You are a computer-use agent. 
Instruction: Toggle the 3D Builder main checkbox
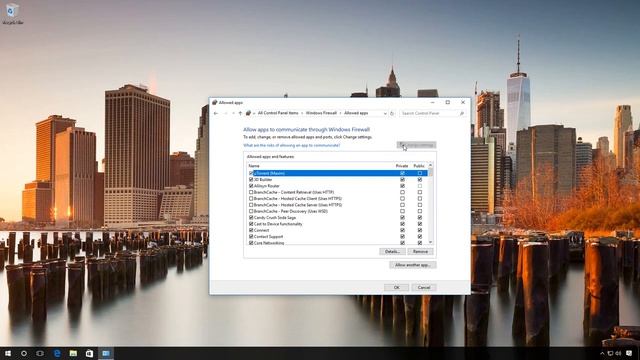[x=251, y=180]
